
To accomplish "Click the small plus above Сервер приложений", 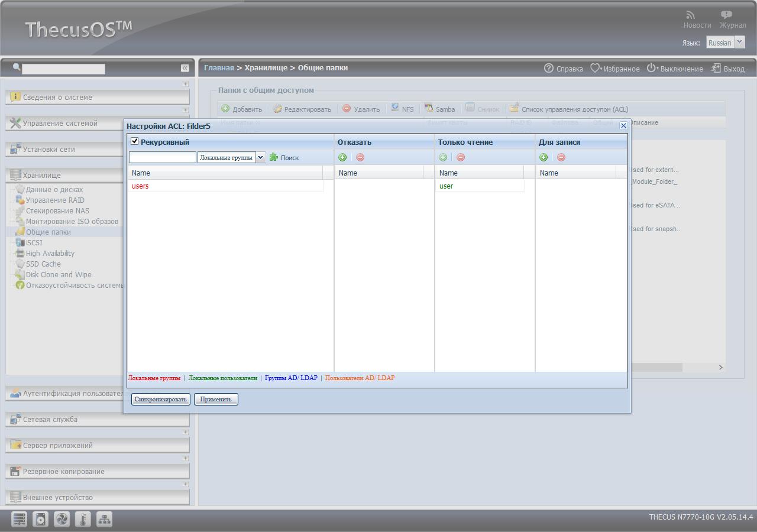I will [x=186, y=432].
